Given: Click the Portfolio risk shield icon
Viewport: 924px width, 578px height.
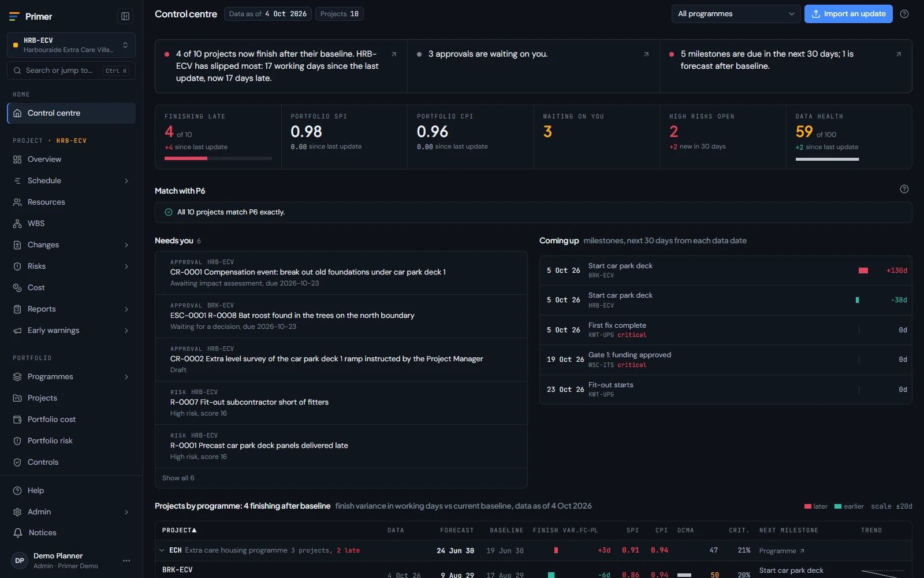Looking at the screenshot, I should click(x=17, y=441).
